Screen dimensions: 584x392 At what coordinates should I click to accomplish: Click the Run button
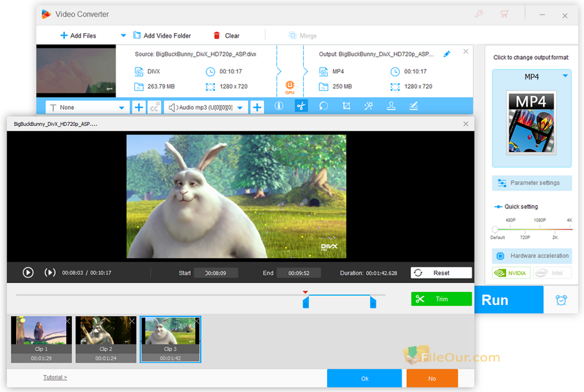click(509, 300)
